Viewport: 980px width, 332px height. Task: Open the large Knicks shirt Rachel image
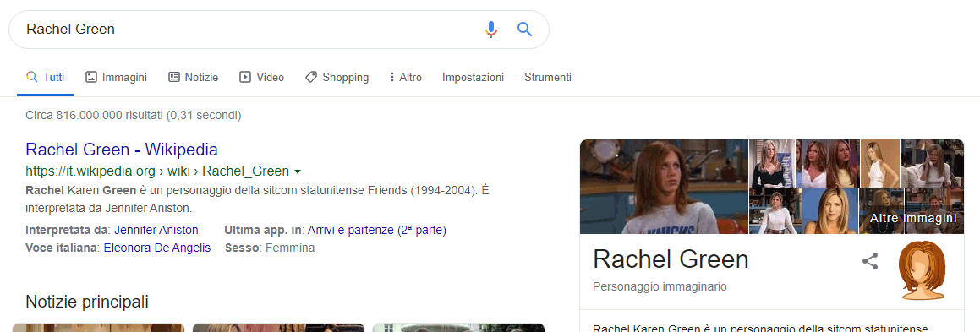pos(664,187)
